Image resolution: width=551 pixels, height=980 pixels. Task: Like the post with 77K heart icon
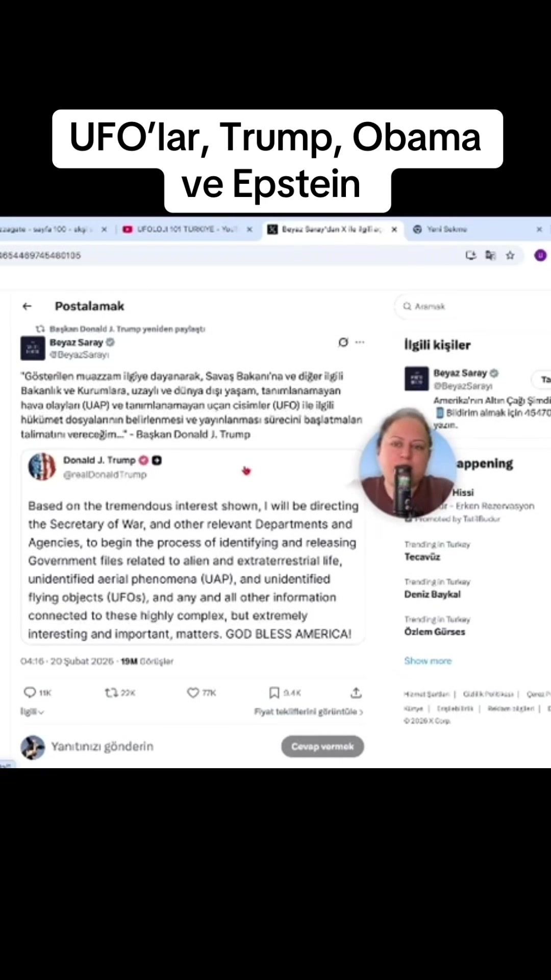[192, 693]
